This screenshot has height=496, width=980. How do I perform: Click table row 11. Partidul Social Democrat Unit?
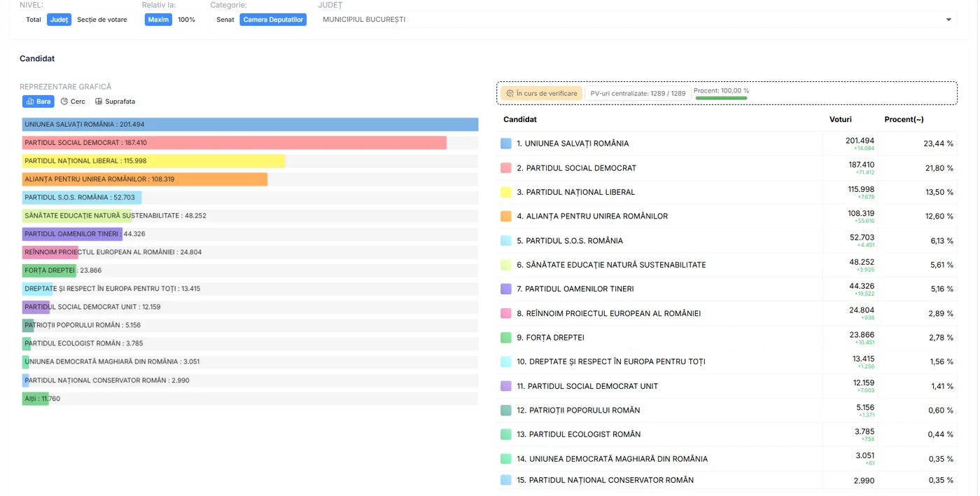[x=727, y=386]
